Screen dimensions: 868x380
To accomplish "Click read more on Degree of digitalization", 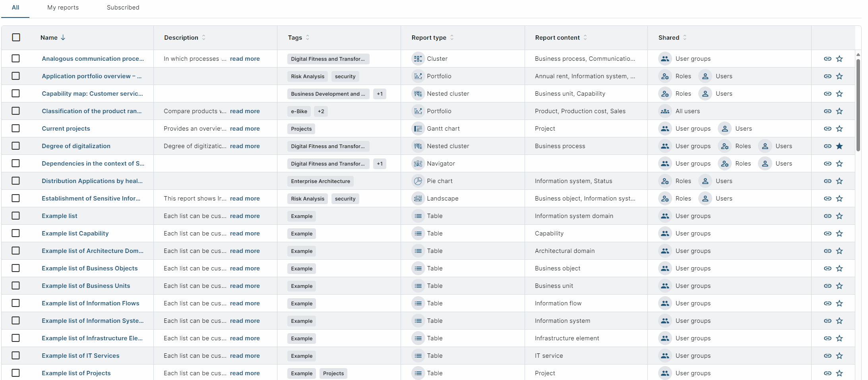I will click(245, 146).
